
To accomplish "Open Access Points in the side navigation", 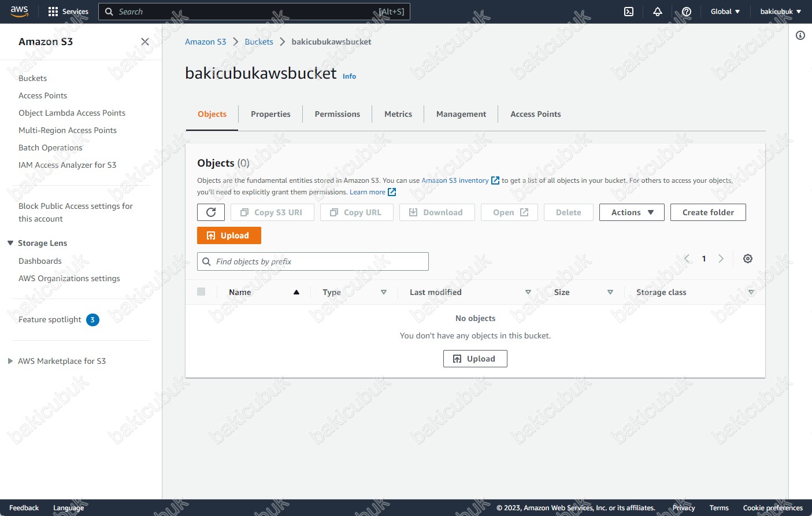I will point(43,95).
